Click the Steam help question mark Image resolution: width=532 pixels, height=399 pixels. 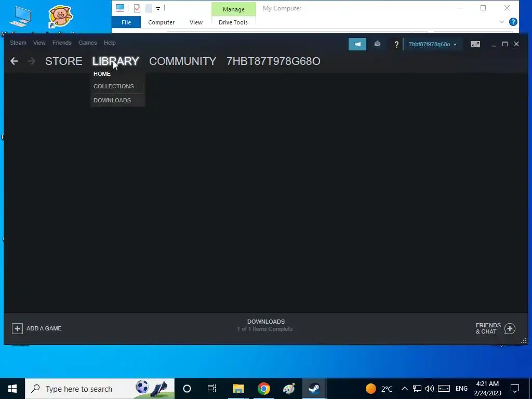pos(396,45)
